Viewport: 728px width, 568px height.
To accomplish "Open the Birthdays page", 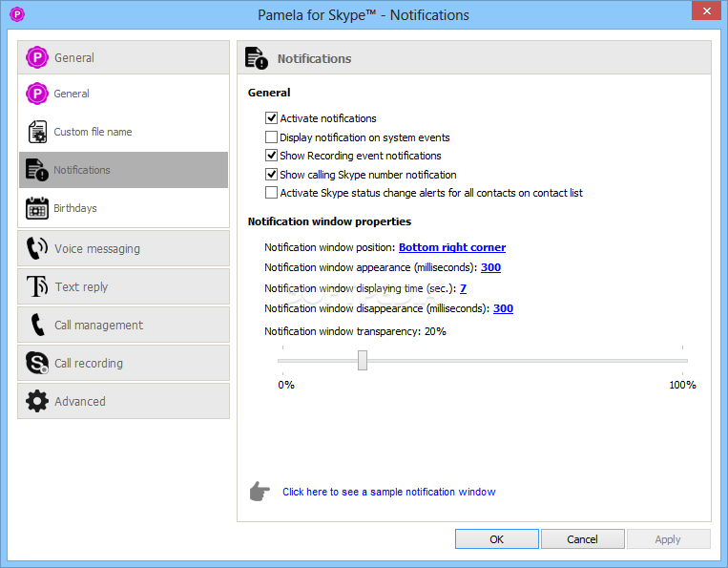I will pos(123,207).
